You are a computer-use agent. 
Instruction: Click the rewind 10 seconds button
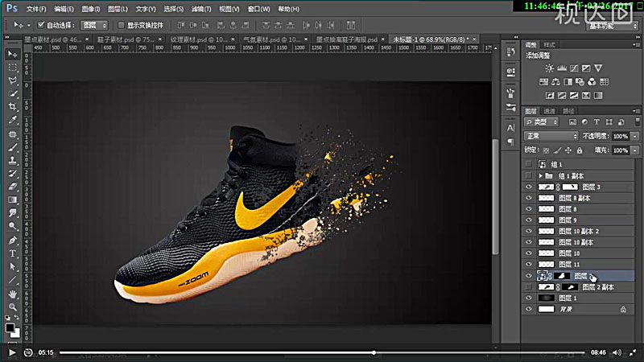pyautogui.click(x=28, y=352)
